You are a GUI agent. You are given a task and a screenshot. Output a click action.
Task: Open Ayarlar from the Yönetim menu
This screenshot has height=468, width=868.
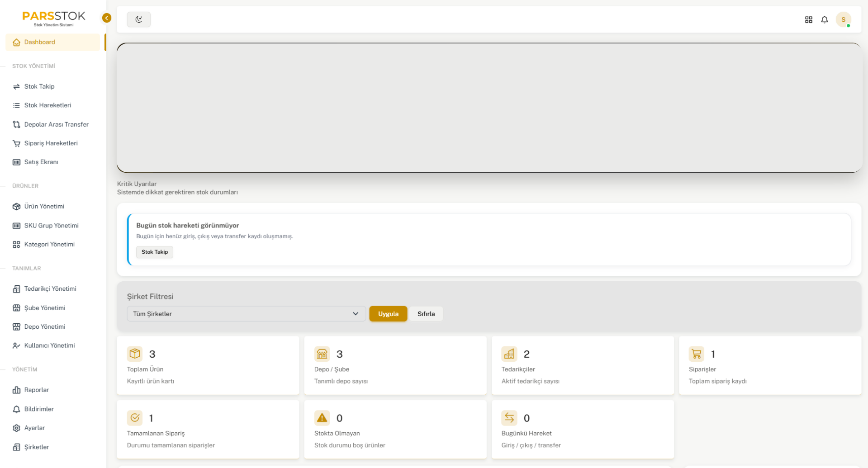coord(35,427)
